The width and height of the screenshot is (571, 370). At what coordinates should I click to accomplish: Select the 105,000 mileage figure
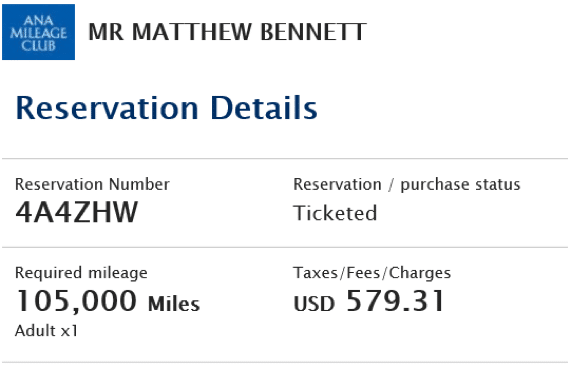pos(76,301)
